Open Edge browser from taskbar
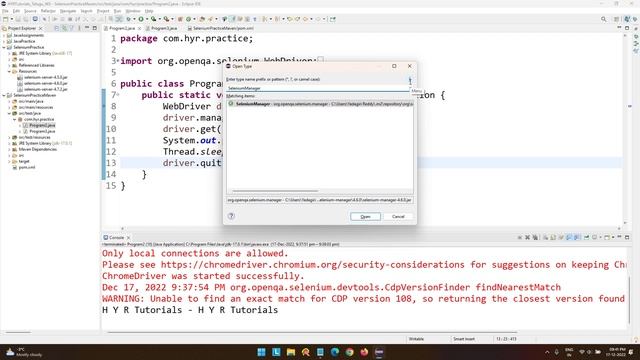 (x=335, y=352)
